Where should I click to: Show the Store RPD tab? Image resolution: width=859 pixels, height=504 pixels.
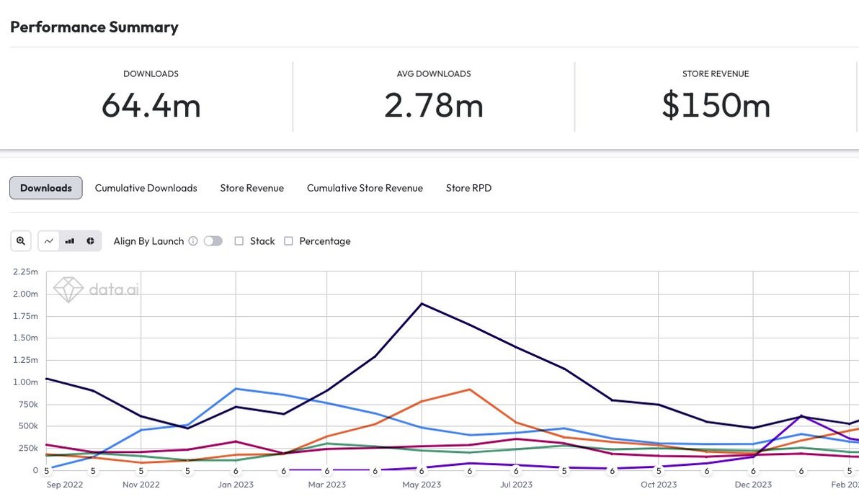coord(468,188)
